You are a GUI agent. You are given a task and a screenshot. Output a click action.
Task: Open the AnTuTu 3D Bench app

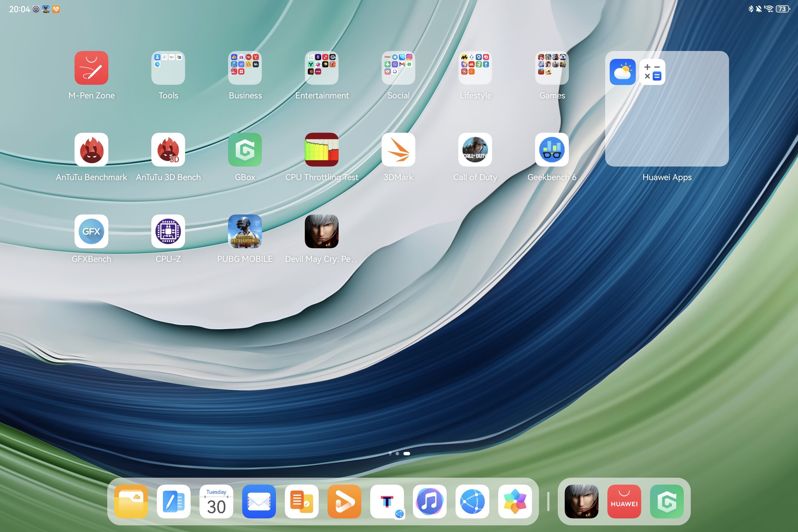point(168,150)
